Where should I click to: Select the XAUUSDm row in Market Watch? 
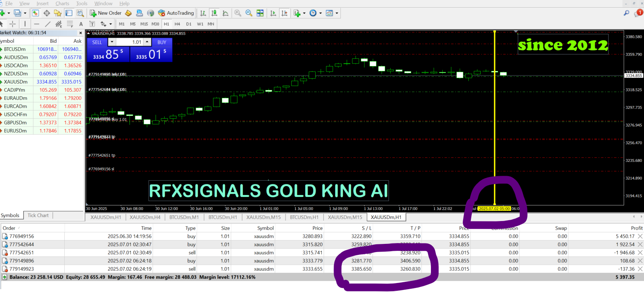[41, 82]
